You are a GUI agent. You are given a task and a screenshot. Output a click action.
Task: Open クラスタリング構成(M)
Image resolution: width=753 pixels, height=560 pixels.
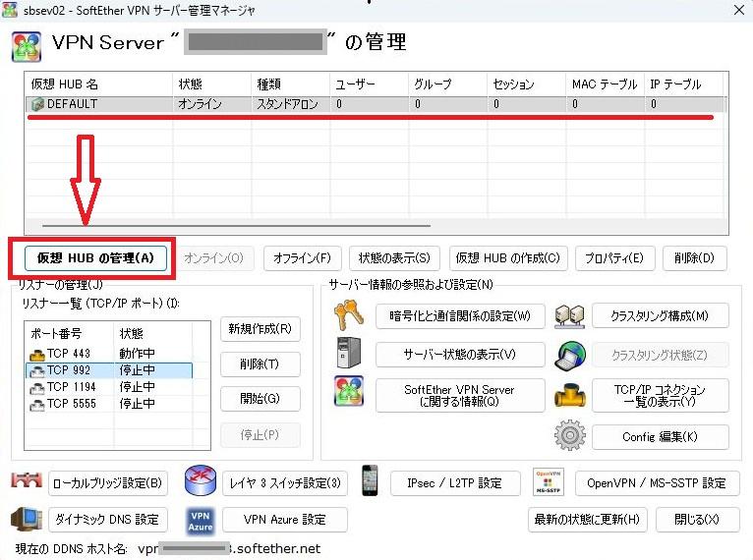click(661, 315)
